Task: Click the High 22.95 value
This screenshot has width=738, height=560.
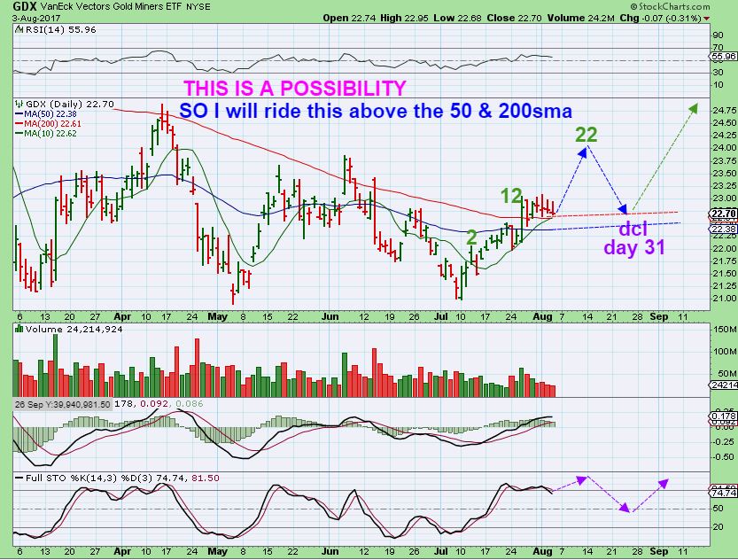Action: pos(404,19)
